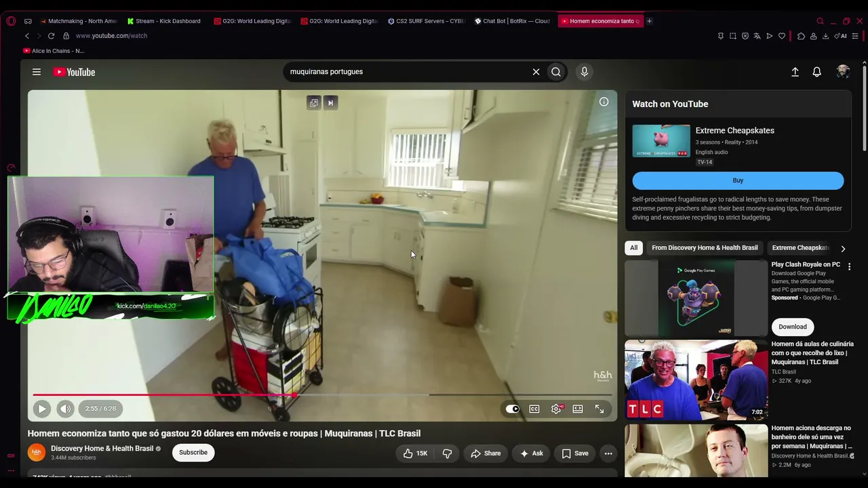Enter fullscreen mode

(599, 409)
